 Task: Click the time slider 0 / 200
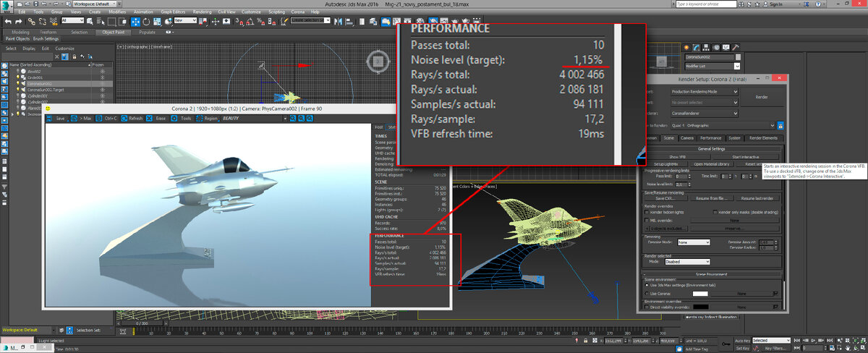[x=142, y=323]
